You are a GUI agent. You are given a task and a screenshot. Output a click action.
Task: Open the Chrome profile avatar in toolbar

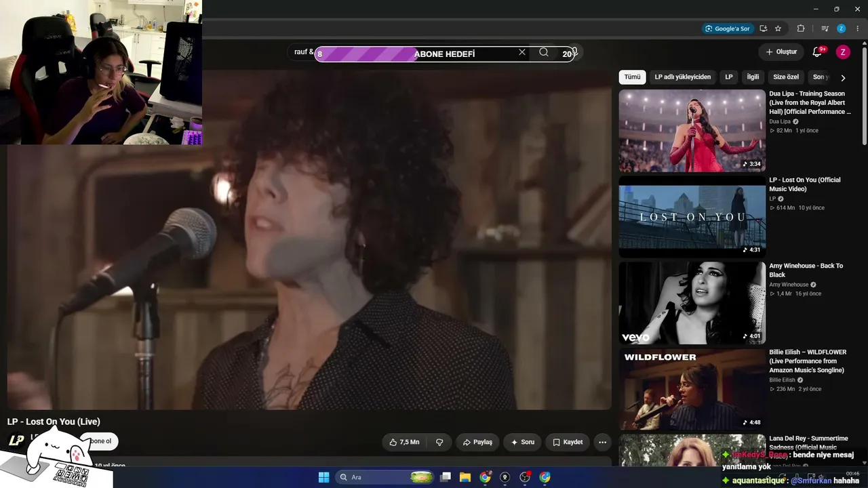coord(841,28)
